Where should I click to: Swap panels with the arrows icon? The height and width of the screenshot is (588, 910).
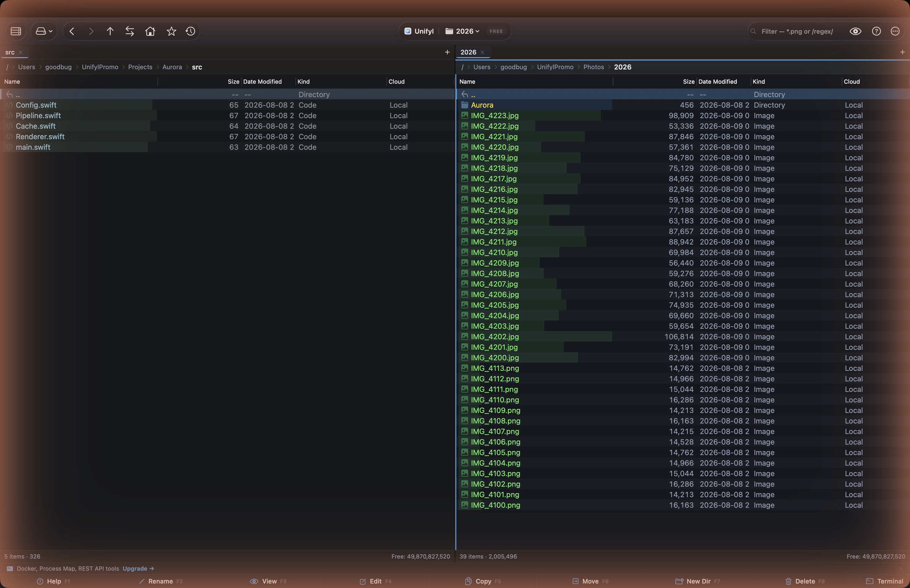[x=130, y=31]
